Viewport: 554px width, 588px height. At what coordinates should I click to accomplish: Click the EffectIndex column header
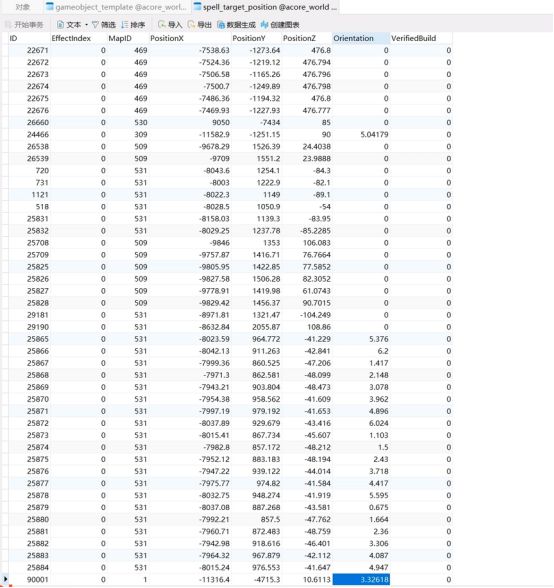pos(78,38)
